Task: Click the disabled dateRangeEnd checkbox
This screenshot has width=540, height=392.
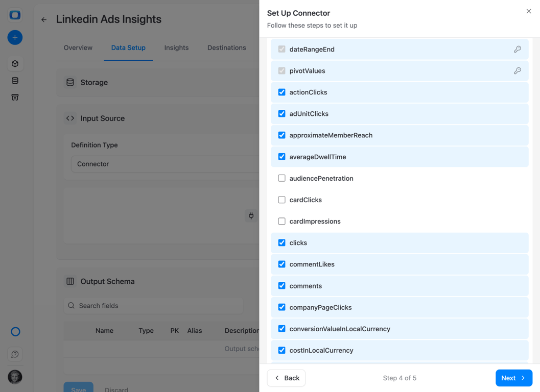Action: click(281, 49)
